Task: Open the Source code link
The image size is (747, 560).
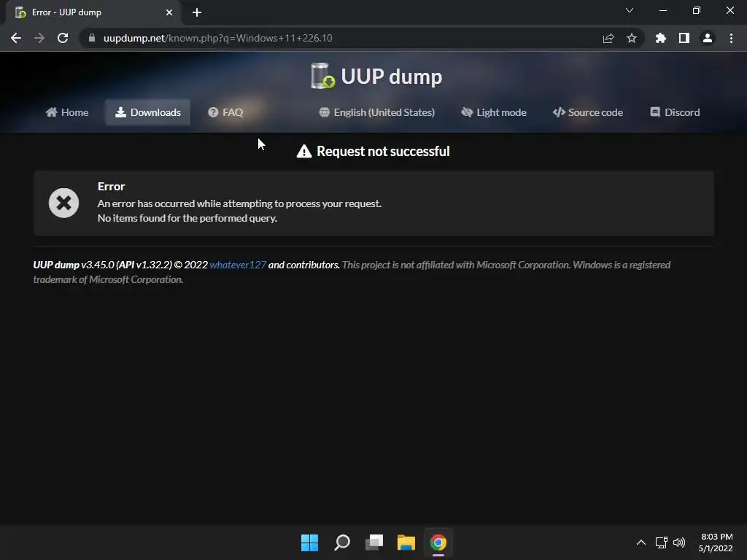Action: click(588, 112)
